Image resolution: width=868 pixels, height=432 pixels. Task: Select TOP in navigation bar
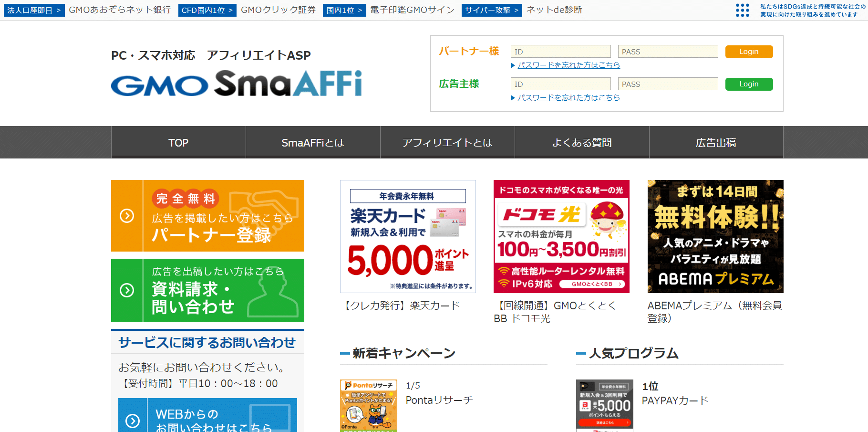pos(178,142)
